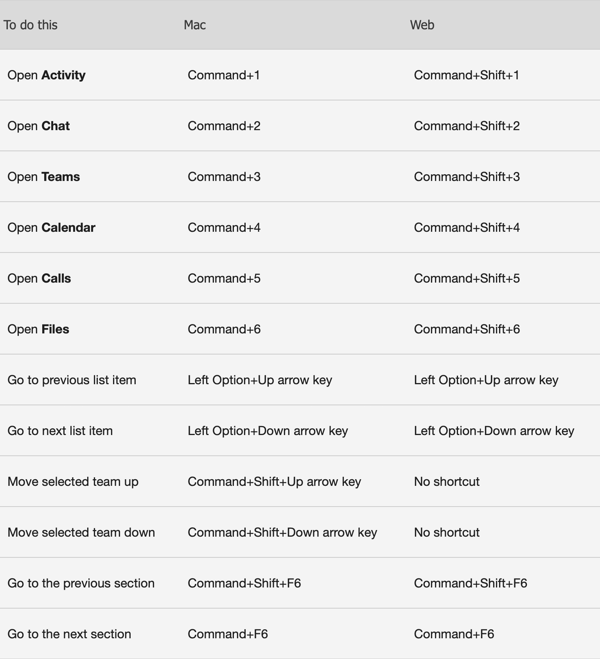Image resolution: width=600 pixels, height=659 pixels.
Task: Click "Go to the previous section" text
Action: (81, 584)
